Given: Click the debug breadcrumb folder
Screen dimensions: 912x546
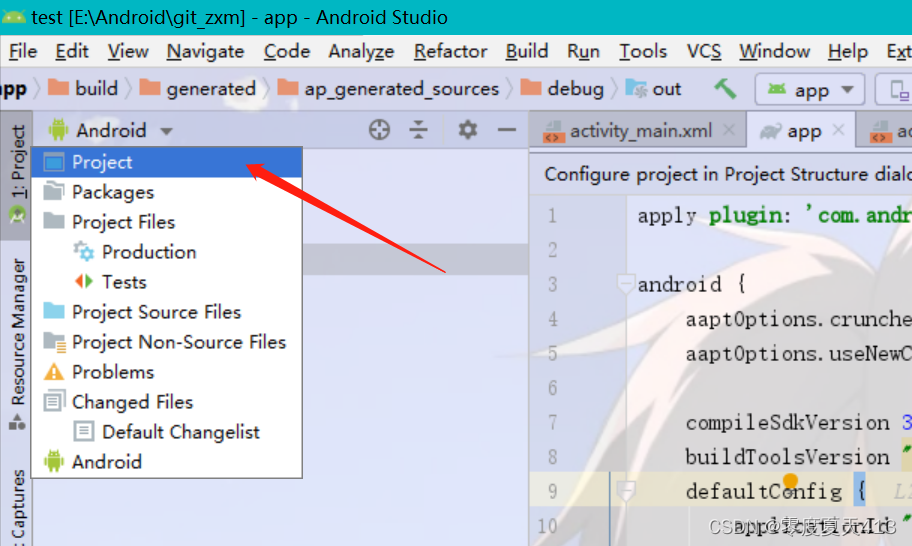Looking at the screenshot, I should coord(562,88).
